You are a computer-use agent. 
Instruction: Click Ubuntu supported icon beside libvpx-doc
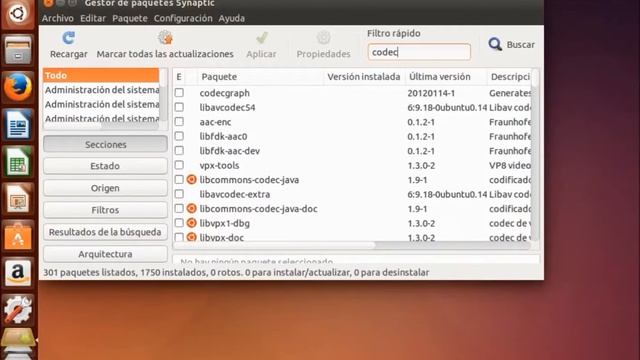[191, 237]
